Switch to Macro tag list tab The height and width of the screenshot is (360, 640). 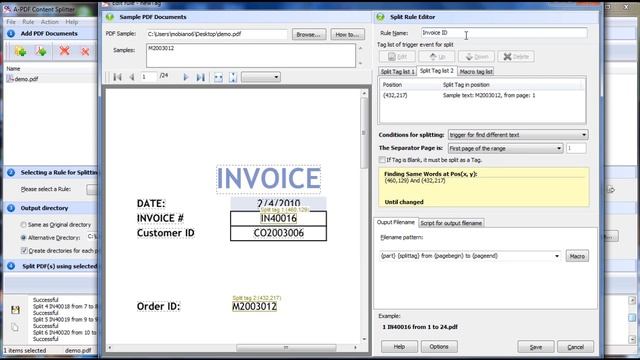(476, 71)
